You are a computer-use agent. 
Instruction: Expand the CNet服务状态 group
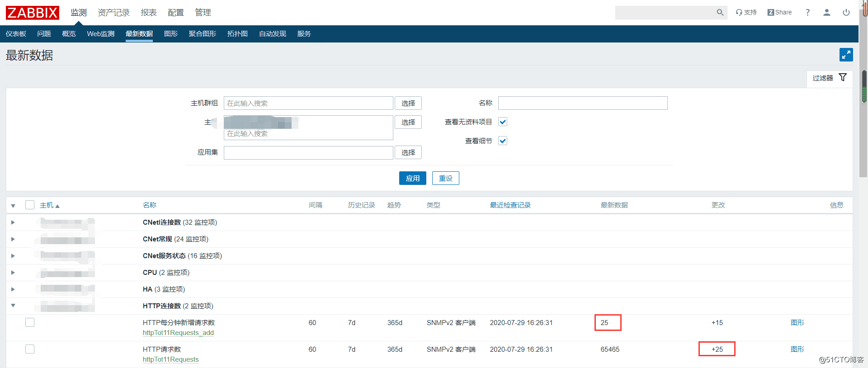click(x=13, y=256)
